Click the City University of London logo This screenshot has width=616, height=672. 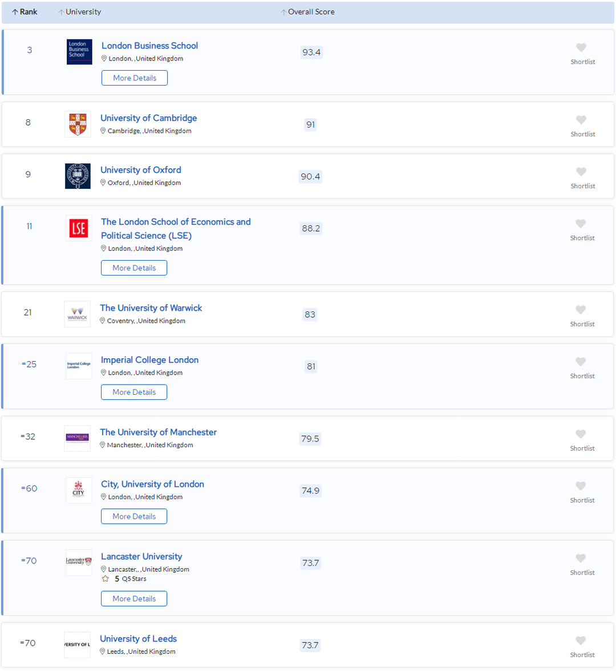[x=78, y=491]
